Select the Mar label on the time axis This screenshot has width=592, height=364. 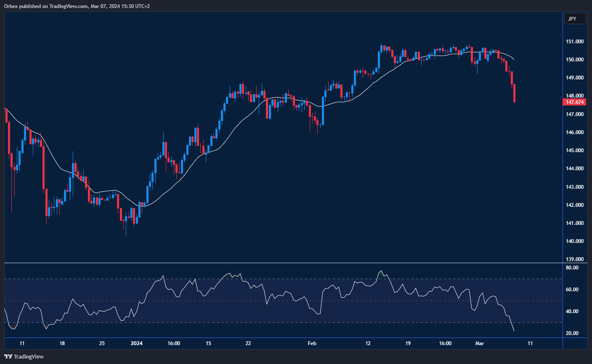[x=479, y=343]
